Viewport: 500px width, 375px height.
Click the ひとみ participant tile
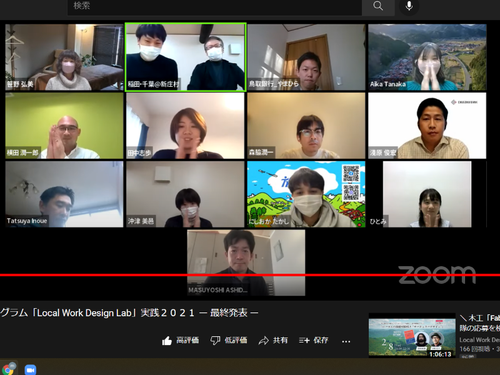click(x=427, y=194)
